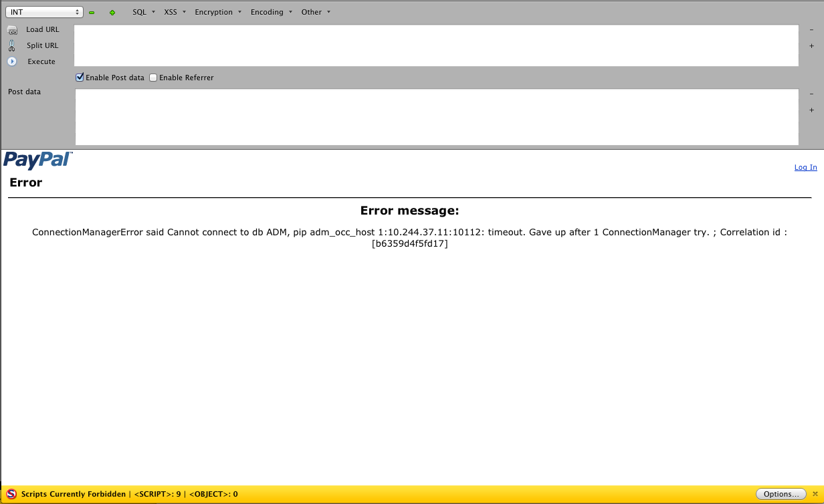Click inside the URL text field
This screenshot has height=504, width=824.
[436, 45]
